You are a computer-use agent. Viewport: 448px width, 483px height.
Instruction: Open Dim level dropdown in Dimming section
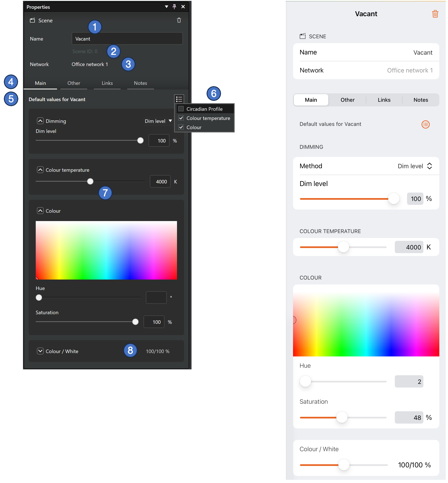click(x=158, y=121)
